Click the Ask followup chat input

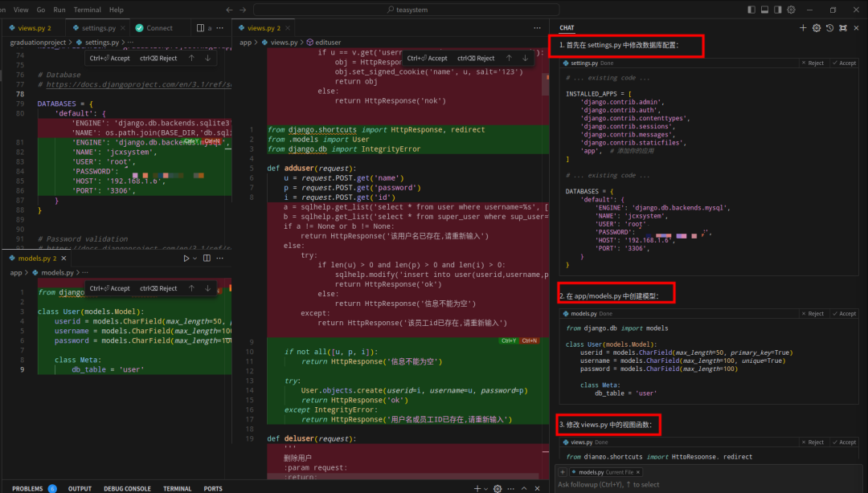[710, 485]
